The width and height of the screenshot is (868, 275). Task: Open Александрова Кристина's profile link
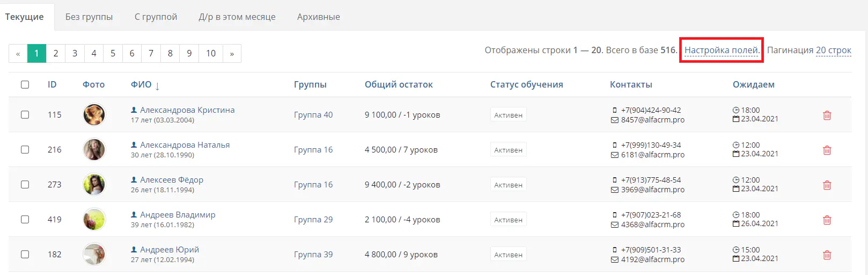187,110
